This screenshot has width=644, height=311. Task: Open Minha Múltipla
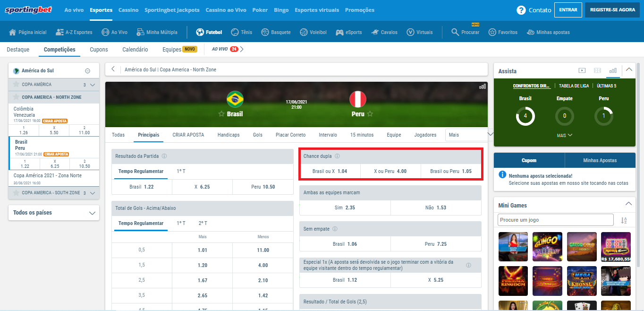pos(157,32)
